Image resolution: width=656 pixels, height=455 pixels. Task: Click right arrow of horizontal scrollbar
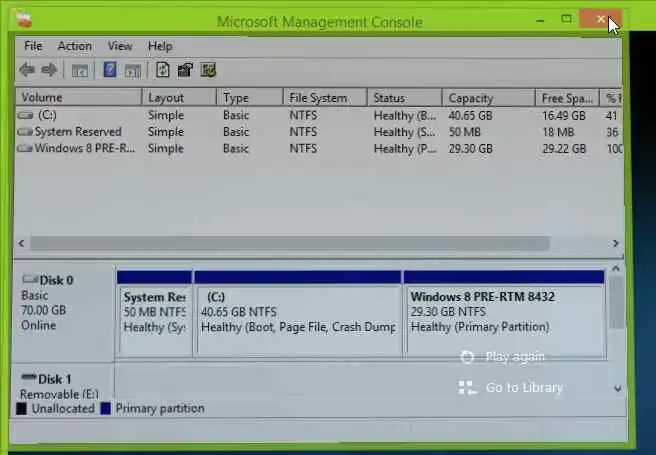[615, 243]
